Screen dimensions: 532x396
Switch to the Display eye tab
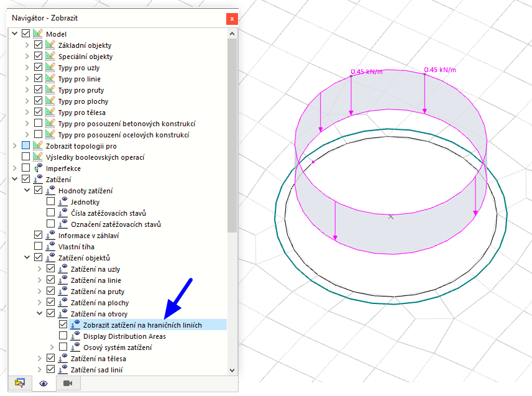(44, 384)
